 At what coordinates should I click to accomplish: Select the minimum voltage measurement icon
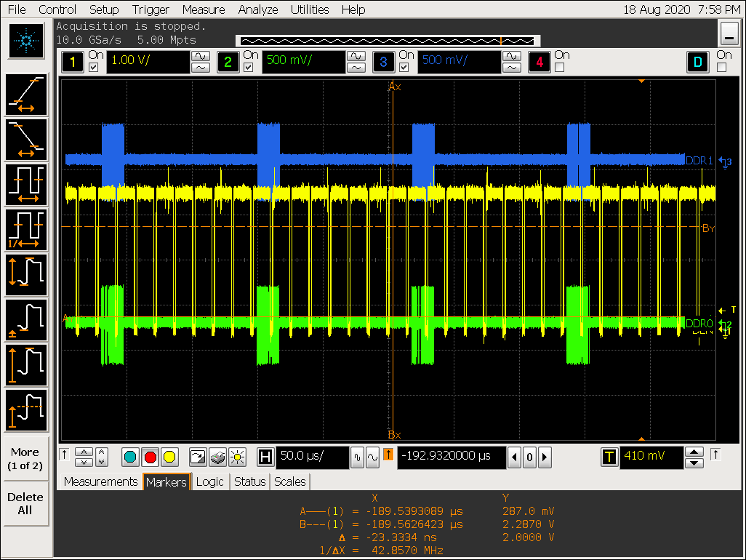tap(26, 320)
